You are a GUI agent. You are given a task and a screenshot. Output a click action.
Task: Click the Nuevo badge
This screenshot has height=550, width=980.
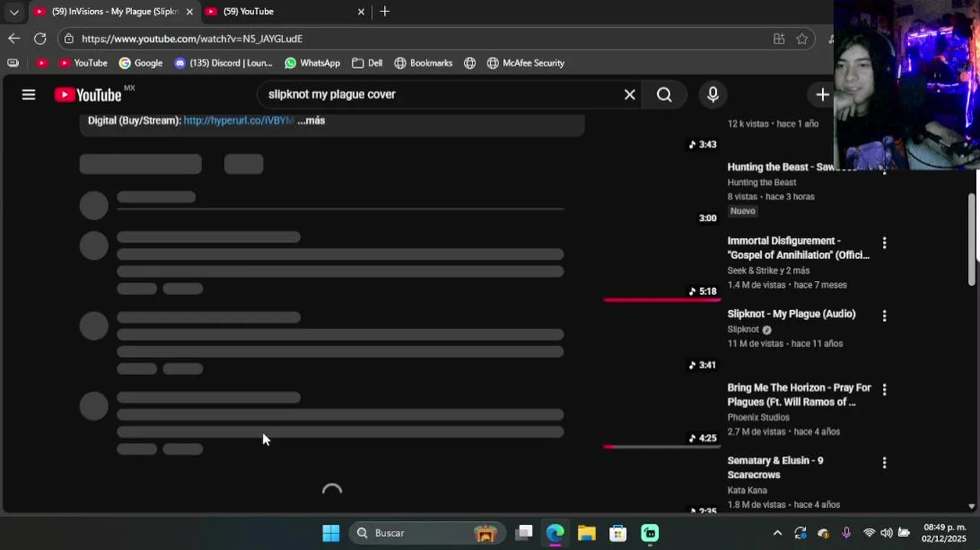[743, 211]
